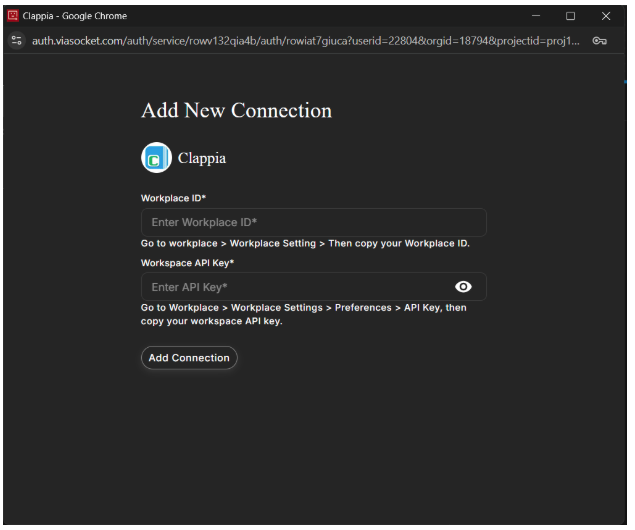
Task: Click the 'Workspace API Key*' label
Action: 187,263
